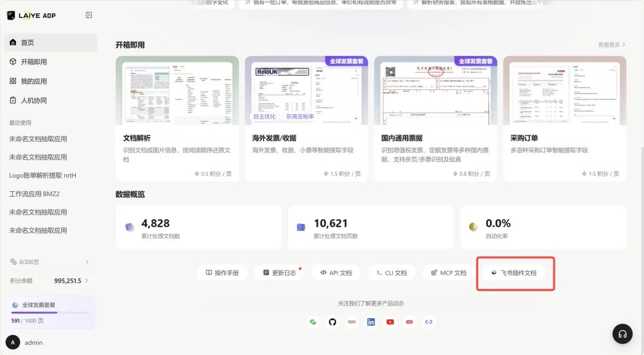Viewport: 644px width, 355px height.
Task: Open the 飞书插件文档 button
Action: [514, 273]
